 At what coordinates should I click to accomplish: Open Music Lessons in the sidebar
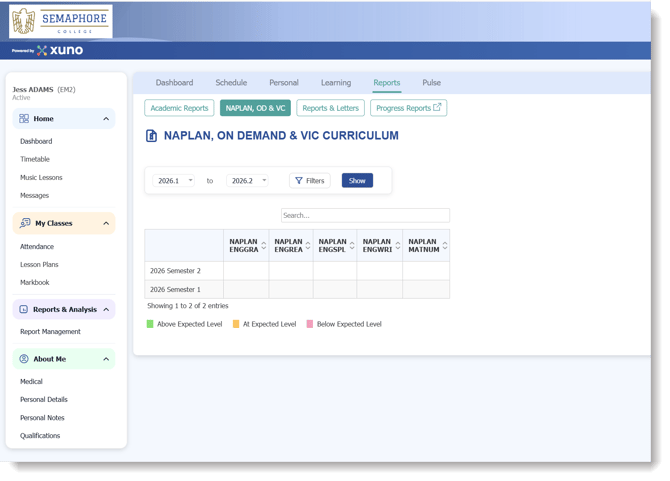coord(41,177)
